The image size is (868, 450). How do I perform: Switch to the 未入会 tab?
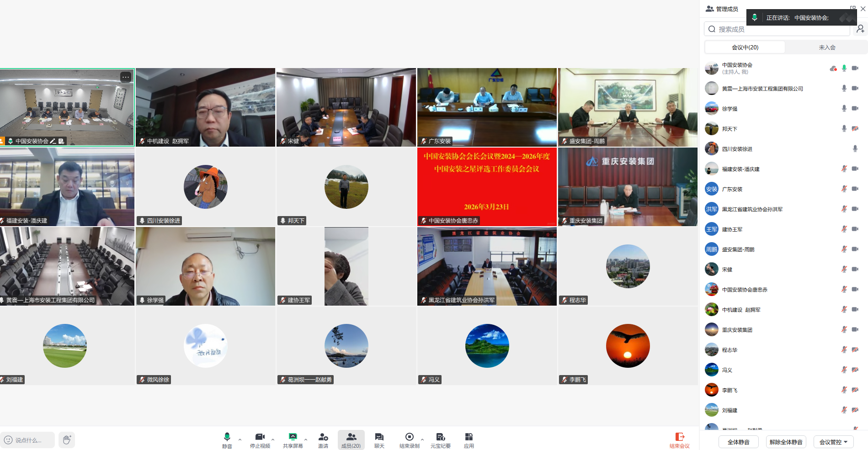[x=827, y=47]
